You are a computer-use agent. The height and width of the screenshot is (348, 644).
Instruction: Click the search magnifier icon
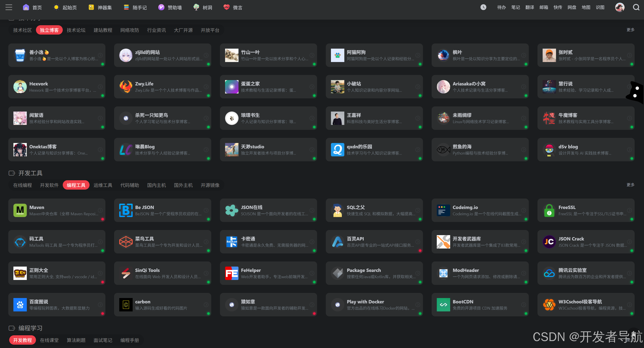tap(636, 7)
